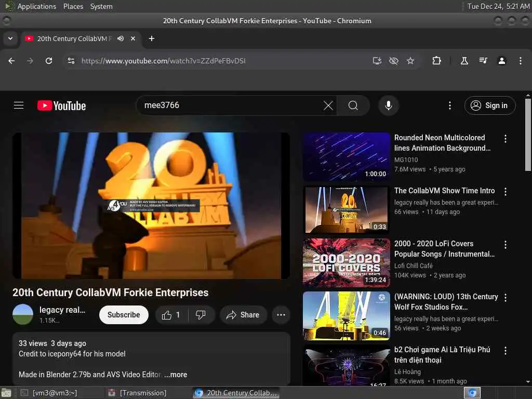
Task: Click the address bar URL
Action: 163,61
